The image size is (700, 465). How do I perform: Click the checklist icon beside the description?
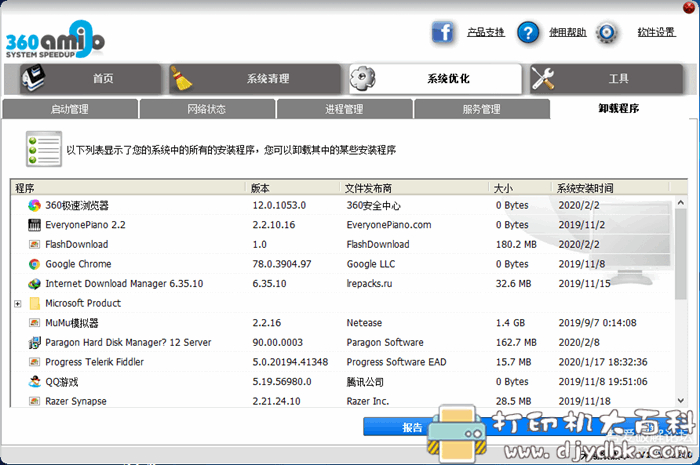(44, 149)
